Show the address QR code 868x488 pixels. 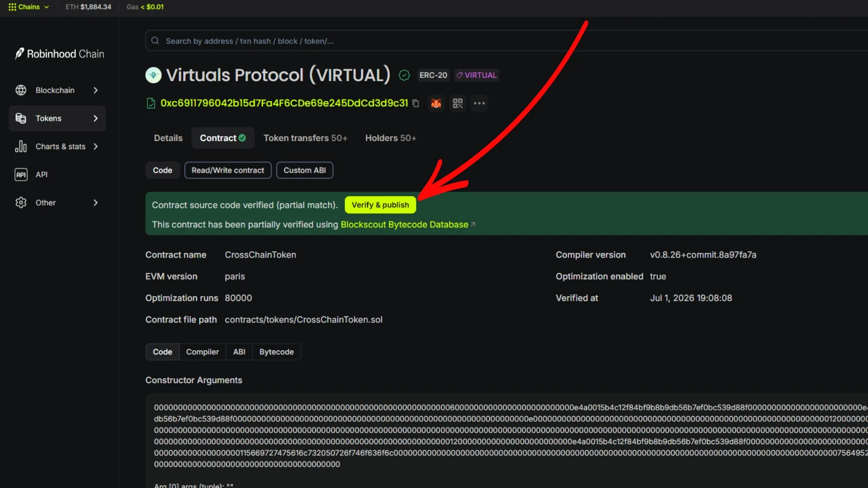click(x=458, y=103)
